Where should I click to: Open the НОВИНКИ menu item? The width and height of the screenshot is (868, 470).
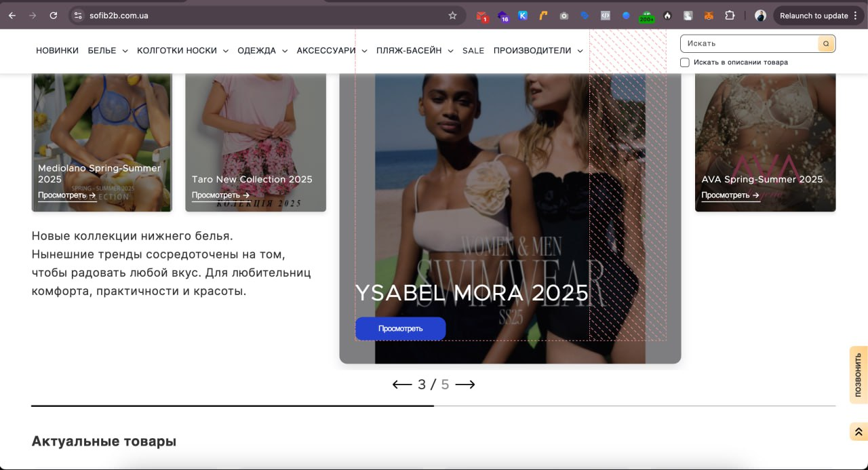(57, 51)
